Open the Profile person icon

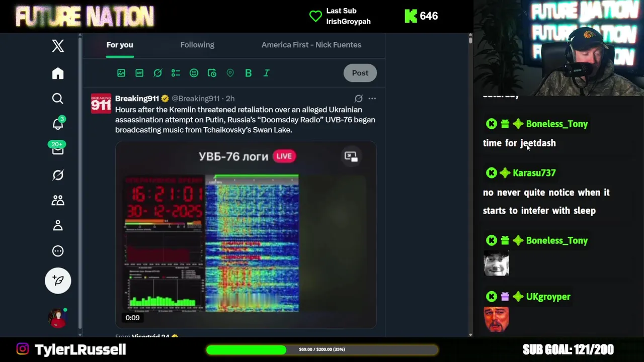pos(58,226)
